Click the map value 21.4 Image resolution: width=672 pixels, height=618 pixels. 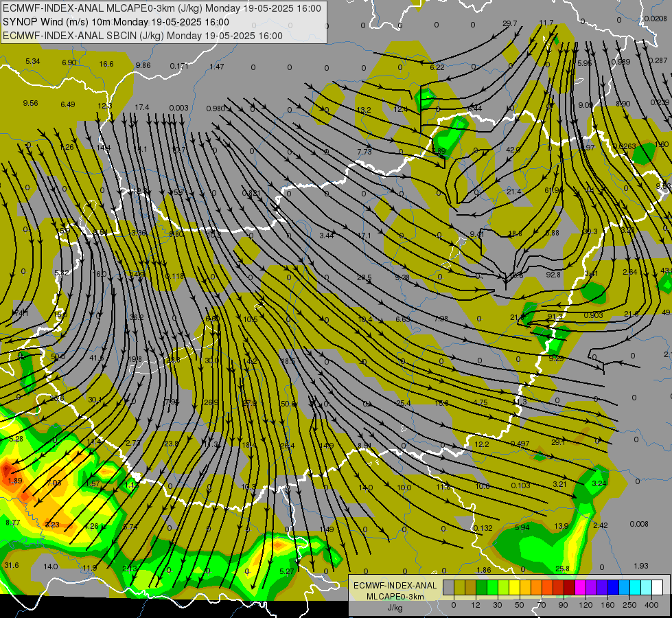pyautogui.click(x=514, y=192)
